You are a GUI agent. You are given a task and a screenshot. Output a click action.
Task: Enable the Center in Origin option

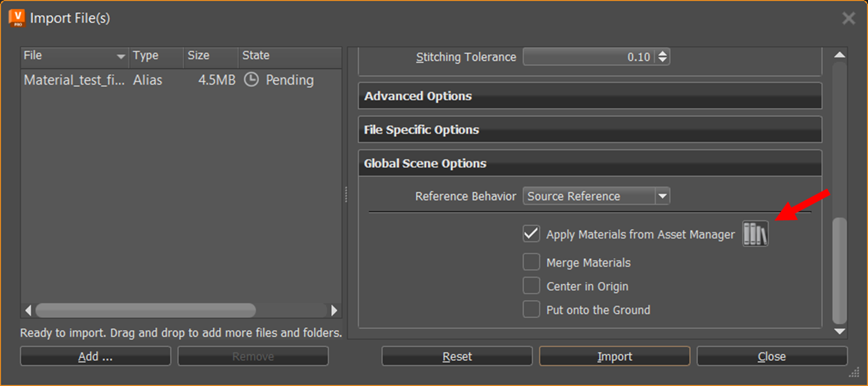[x=530, y=286]
